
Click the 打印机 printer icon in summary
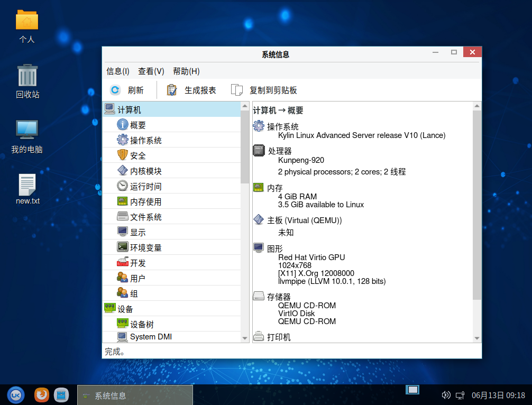tap(259, 336)
